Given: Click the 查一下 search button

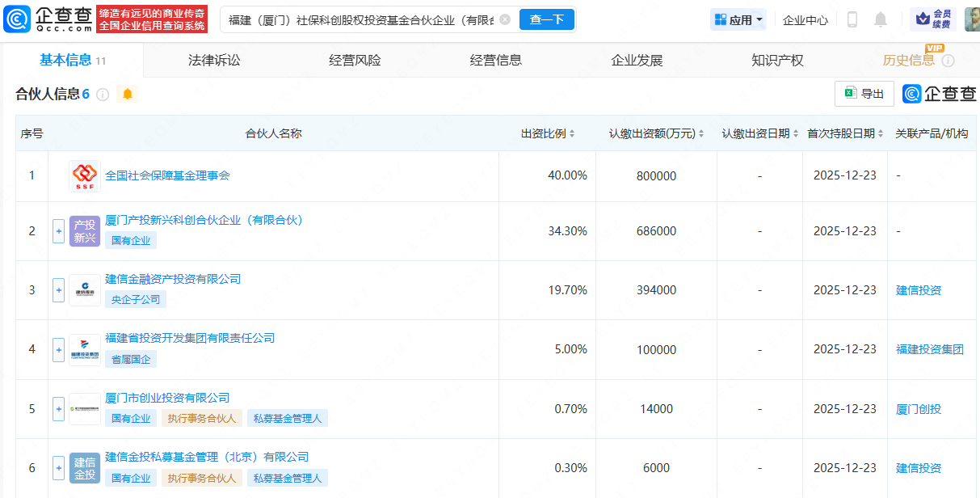Looking at the screenshot, I should pos(546,19).
